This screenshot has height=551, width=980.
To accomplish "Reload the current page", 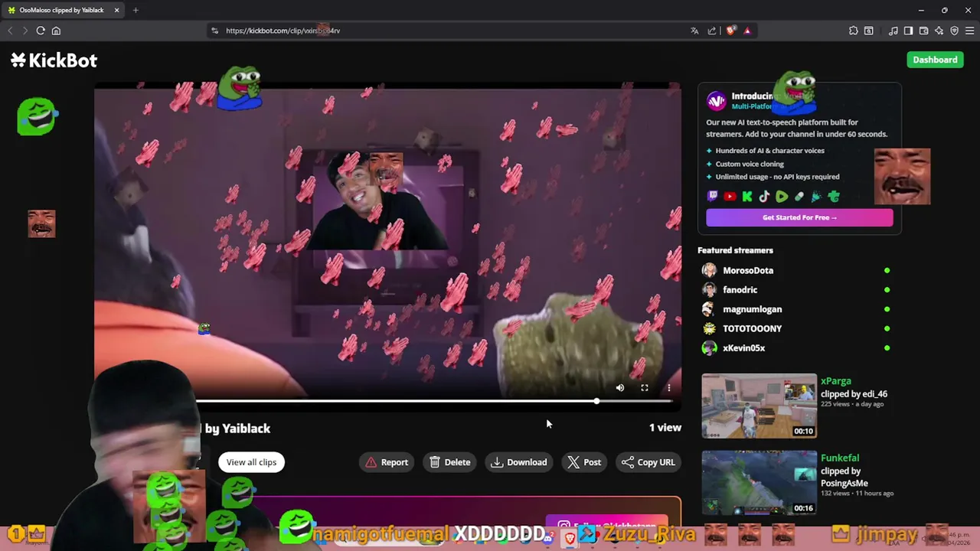I will click(x=41, y=31).
